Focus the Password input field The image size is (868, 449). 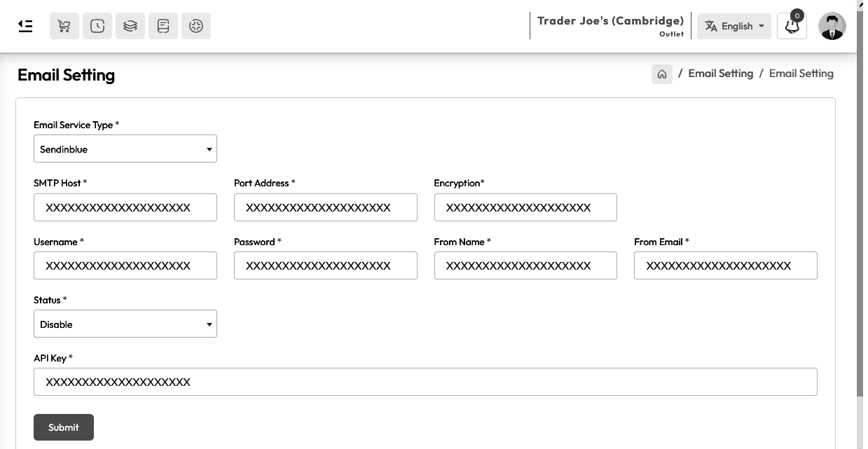[326, 265]
